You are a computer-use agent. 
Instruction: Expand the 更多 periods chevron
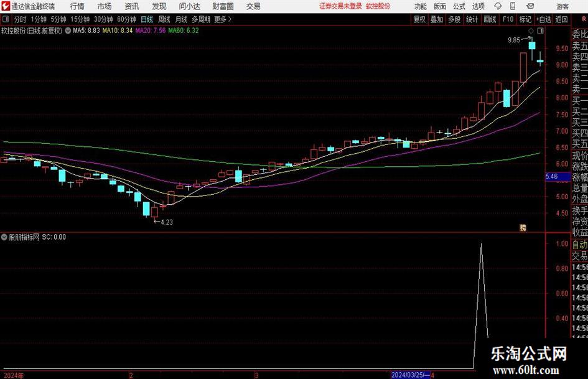click(223, 19)
